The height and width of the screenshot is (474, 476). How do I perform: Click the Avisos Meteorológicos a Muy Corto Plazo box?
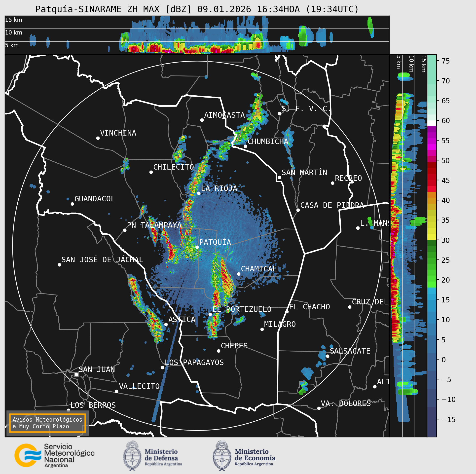(x=47, y=423)
